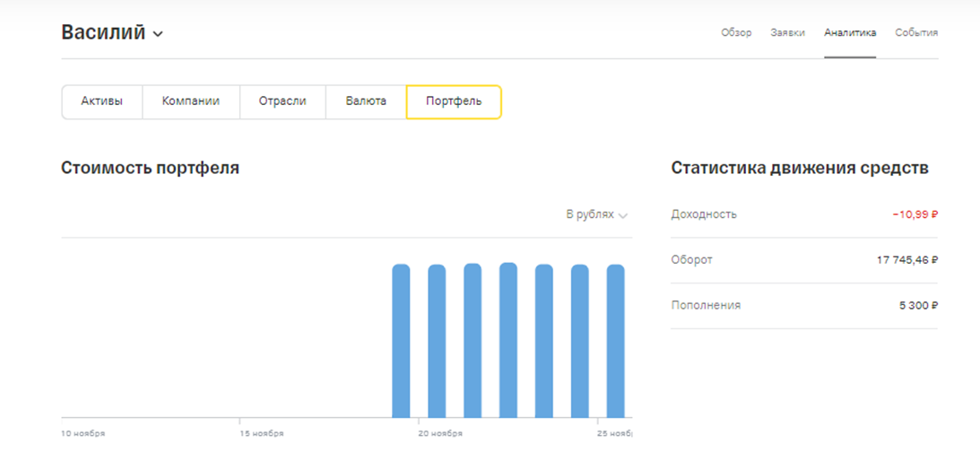Select the chart bar above 20 ноября
The height and width of the screenshot is (470, 980).
point(437,341)
